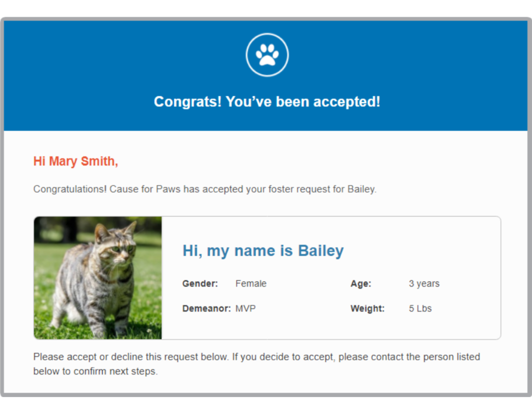532x414 pixels.
Task: Click the Bailey cat photo thumbnail
Action: coord(98,278)
